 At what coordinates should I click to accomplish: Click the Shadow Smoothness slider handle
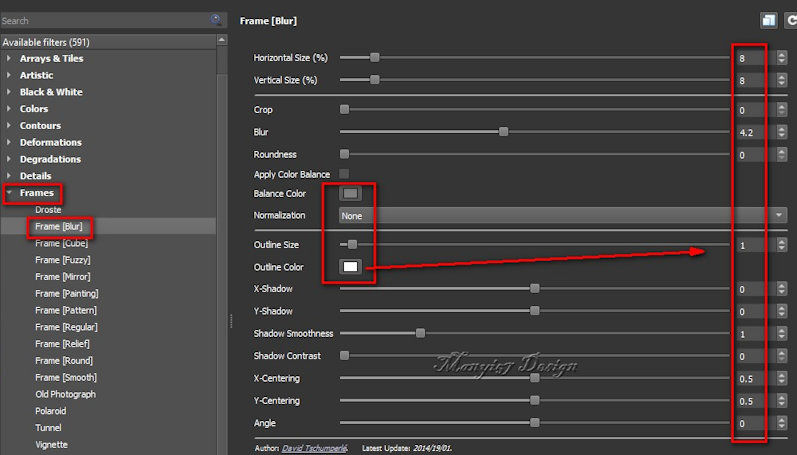tap(420, 333)
